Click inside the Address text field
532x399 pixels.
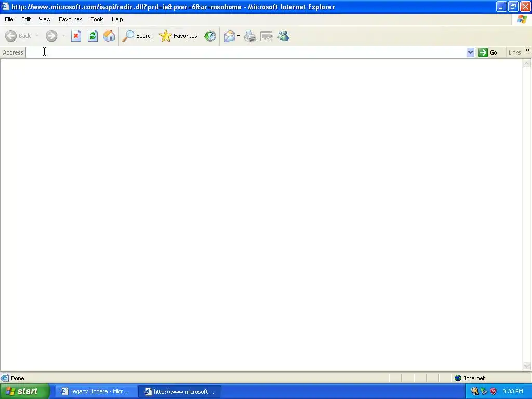[246, 52]
